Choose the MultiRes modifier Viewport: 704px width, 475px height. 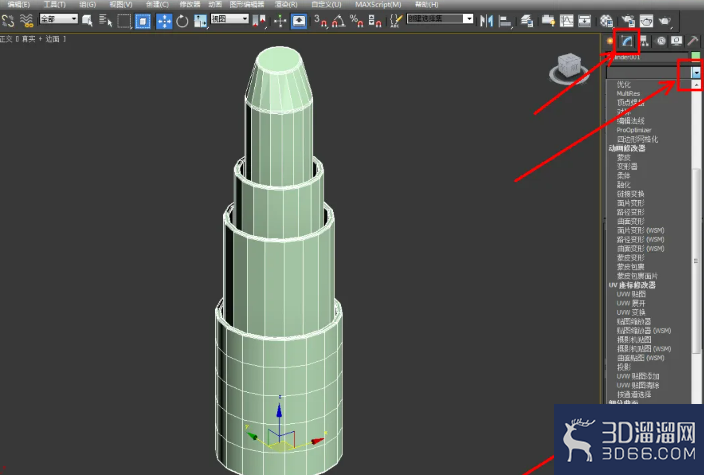(x=628, y=93)
